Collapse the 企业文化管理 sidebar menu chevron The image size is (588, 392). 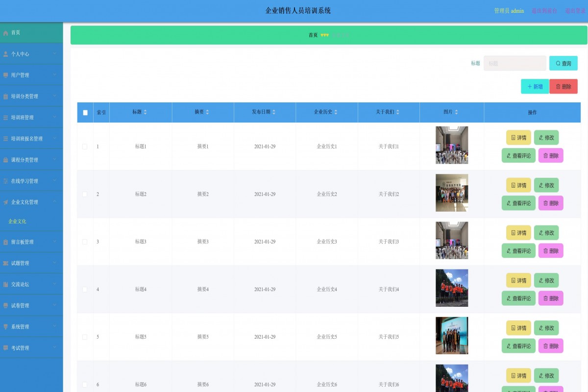click(x=55, y=201)
